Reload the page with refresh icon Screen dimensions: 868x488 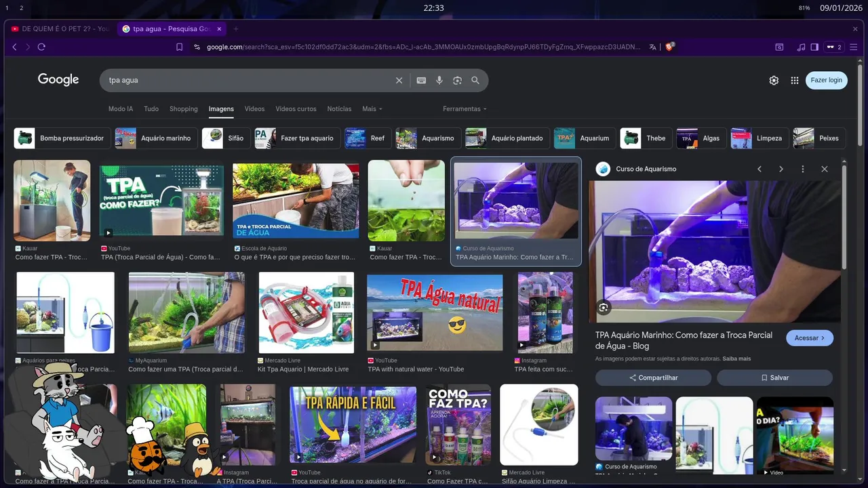pyautogui.click(x=41, y=47)
